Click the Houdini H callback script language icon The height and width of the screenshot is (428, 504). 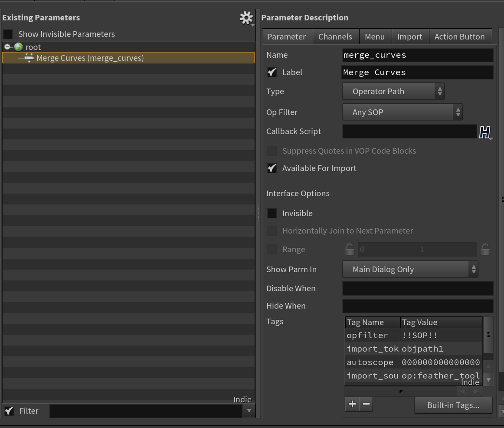coord(485,132)
